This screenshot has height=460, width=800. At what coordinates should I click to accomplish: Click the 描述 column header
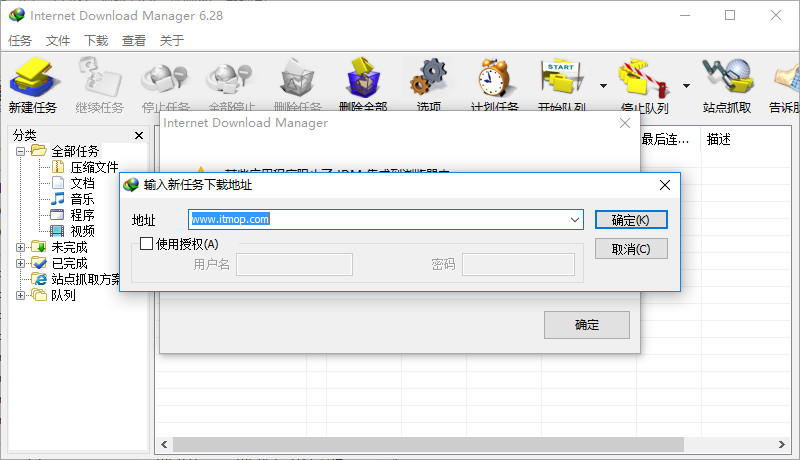point(719,139)
